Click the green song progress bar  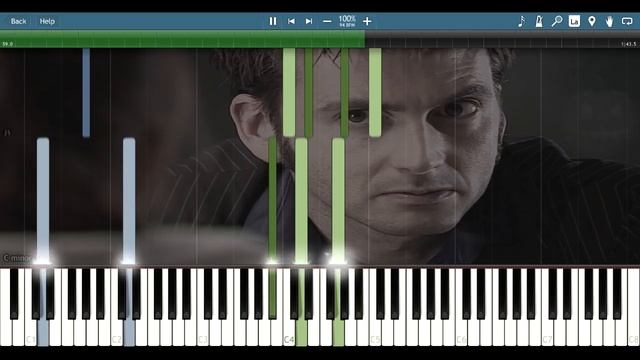tap(182, 39)
